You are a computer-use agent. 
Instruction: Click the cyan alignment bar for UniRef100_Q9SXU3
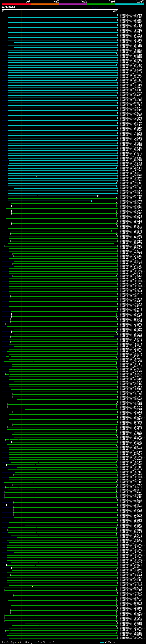50,201
